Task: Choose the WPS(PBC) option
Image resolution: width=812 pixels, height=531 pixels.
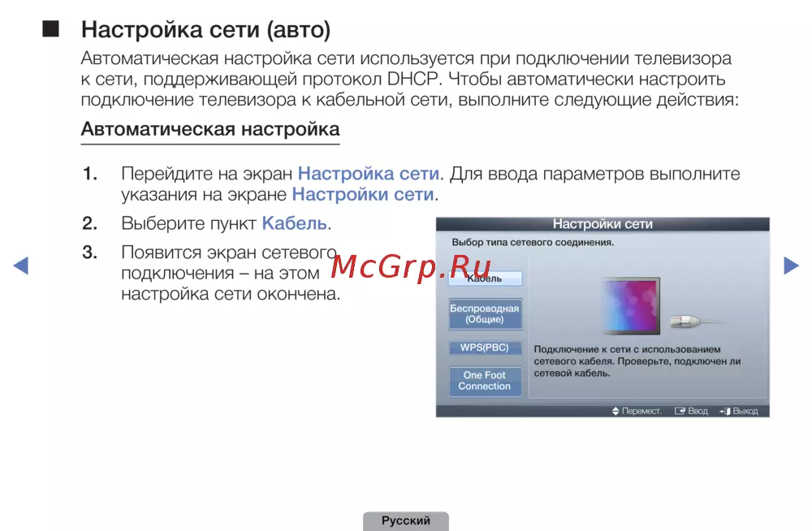Action: pos(485,348)
